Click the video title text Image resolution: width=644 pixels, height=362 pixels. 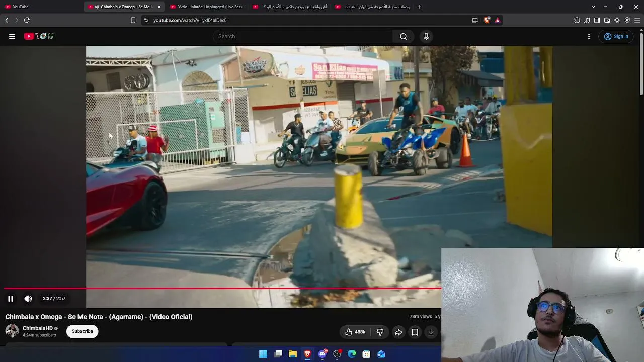[99, 317]
